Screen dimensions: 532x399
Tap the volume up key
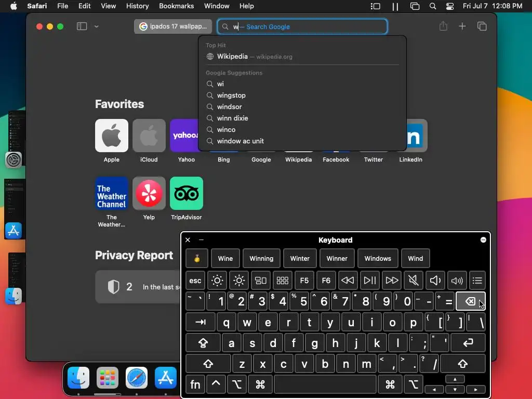click(457, 281)
